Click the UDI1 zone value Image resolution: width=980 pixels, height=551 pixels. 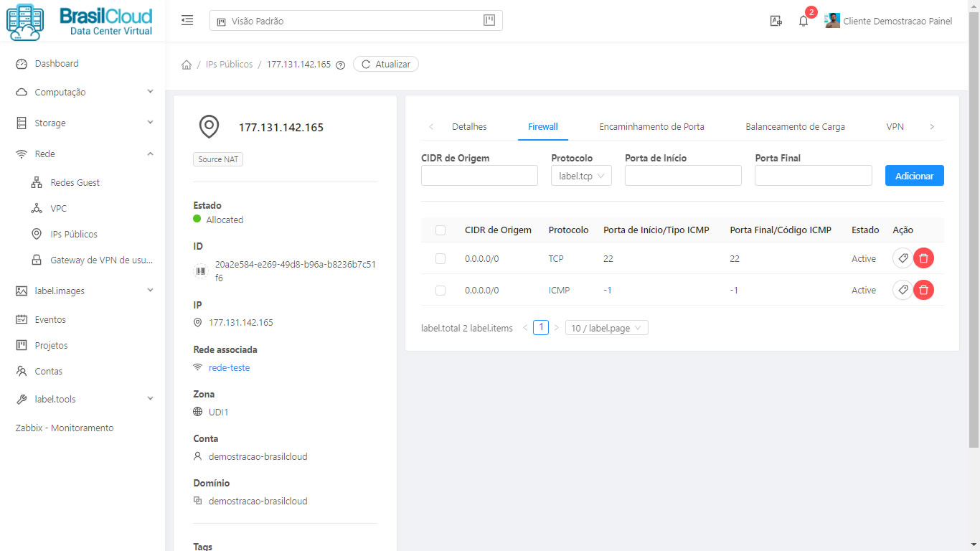coord(218,412)
